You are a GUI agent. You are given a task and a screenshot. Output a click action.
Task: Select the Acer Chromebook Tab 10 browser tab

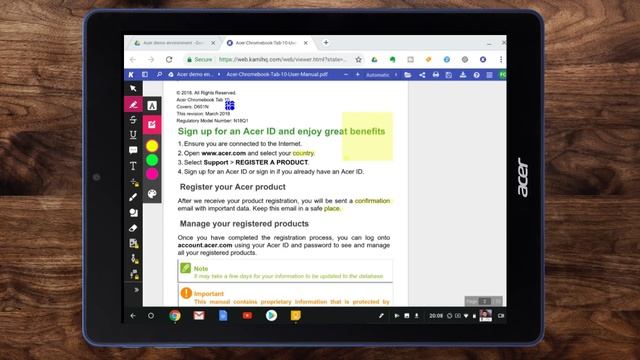pos(266,43)
